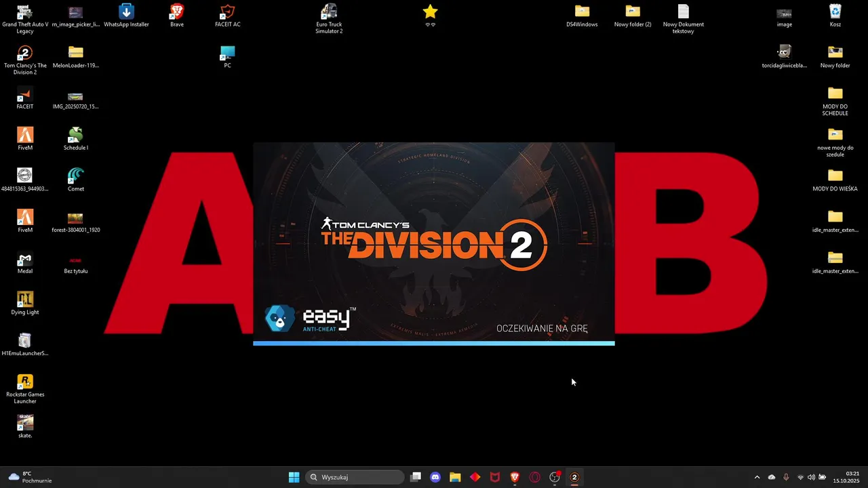Select 484815363_944903 file icon

tap(25, 180)
